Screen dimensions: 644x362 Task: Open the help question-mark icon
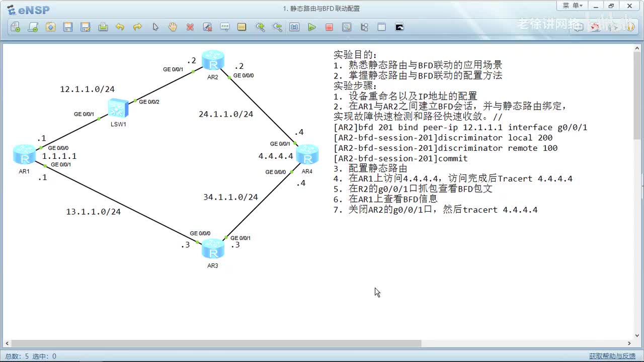pyautogui.click(x=630, y=27)
